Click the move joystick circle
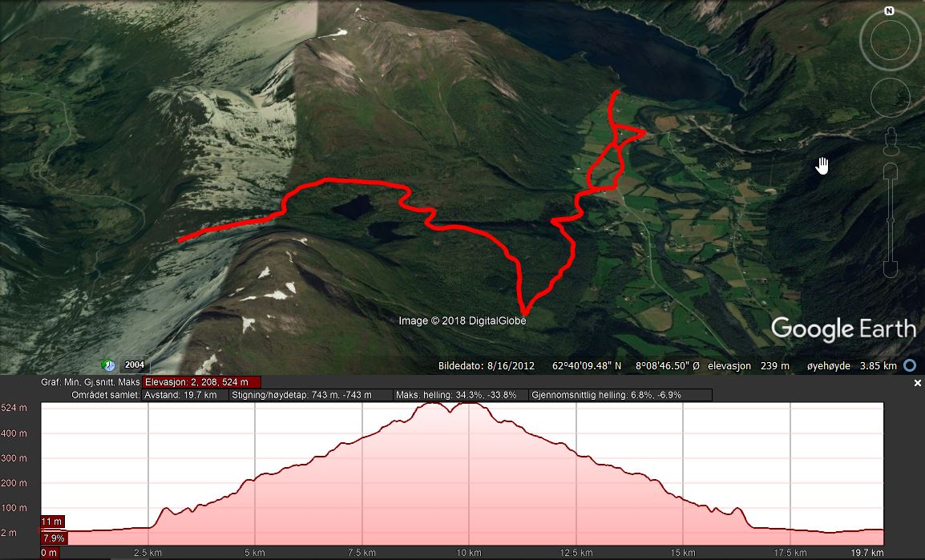This screenshot has width=925, height=560. [891, 97]
